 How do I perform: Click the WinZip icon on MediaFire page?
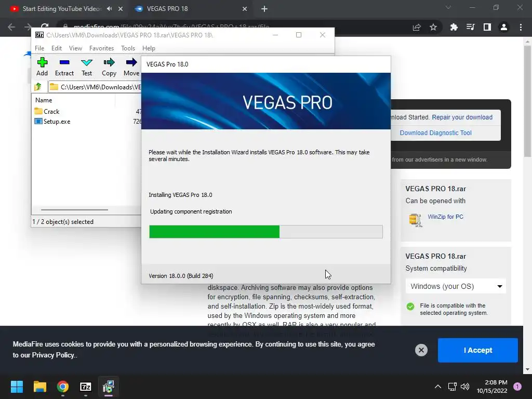coord(415,220)
